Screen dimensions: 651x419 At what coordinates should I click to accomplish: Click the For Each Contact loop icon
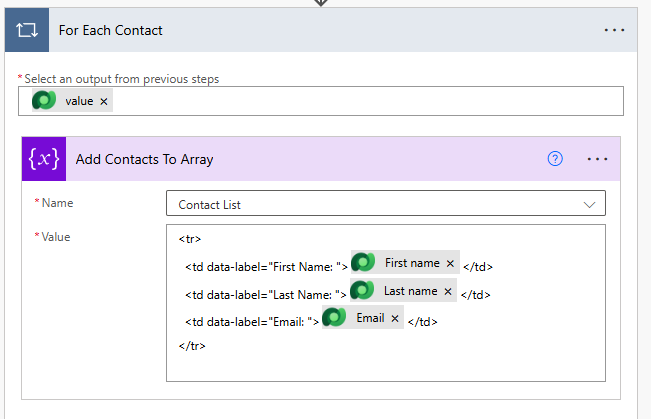tap(25, 30)
